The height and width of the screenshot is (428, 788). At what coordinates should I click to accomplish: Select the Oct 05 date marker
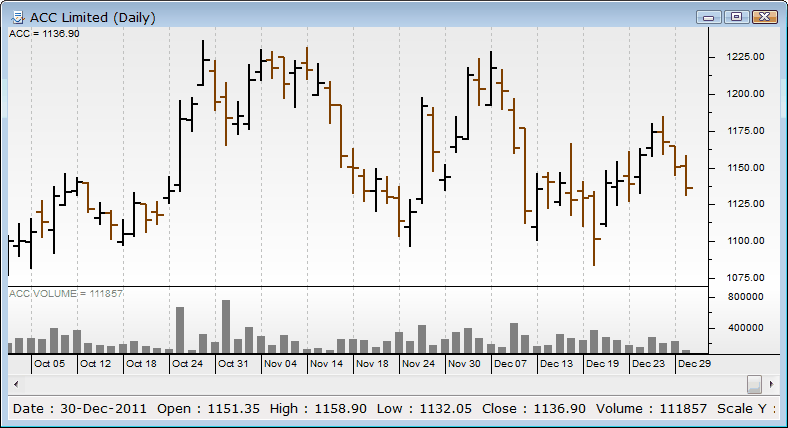point(49,364)
